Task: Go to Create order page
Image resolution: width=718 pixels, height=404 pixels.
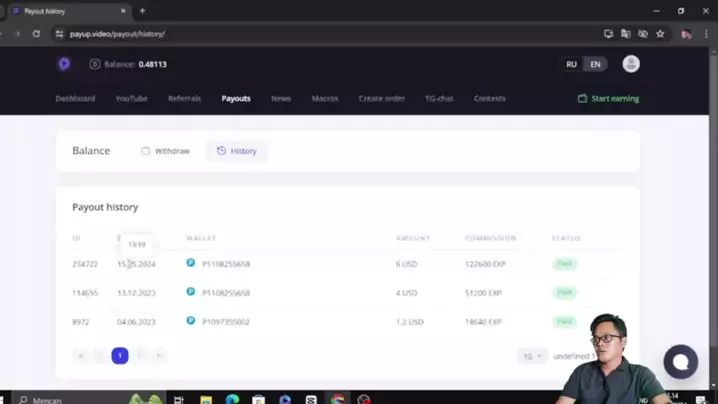Action: point(381,99)
